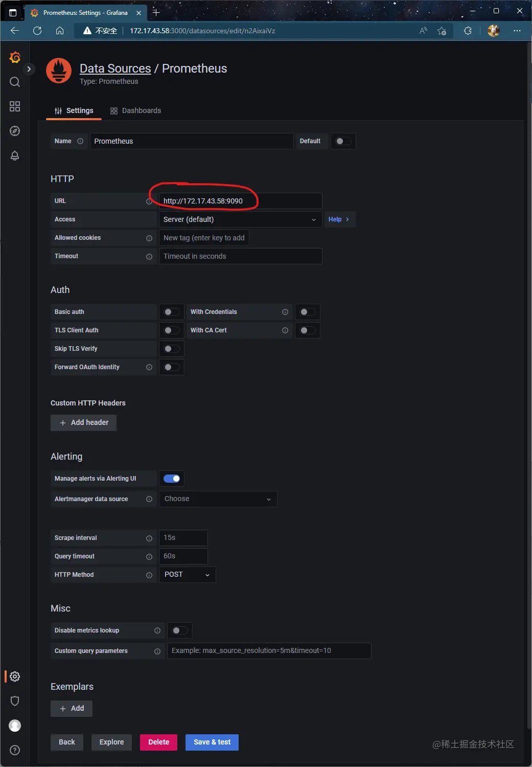
Task: Click the info icon for HTTP Method
Action: [149, 575]
